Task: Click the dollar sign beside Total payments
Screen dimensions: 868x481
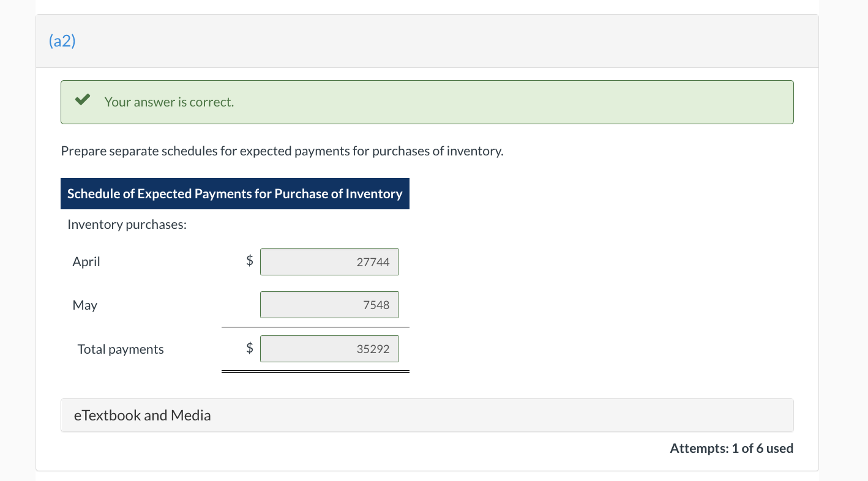Action: 249,348
